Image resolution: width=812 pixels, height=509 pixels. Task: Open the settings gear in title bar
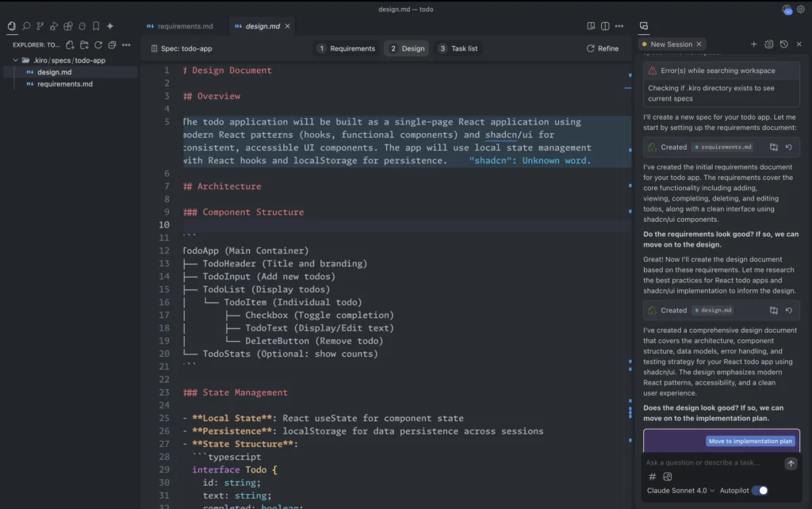click(801, 10)
